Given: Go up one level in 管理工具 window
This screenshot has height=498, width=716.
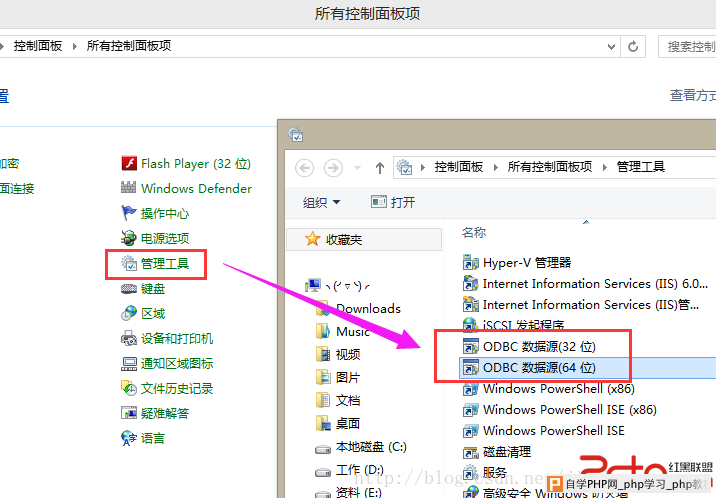Looking at the screenshot, I should pos(380,168).
